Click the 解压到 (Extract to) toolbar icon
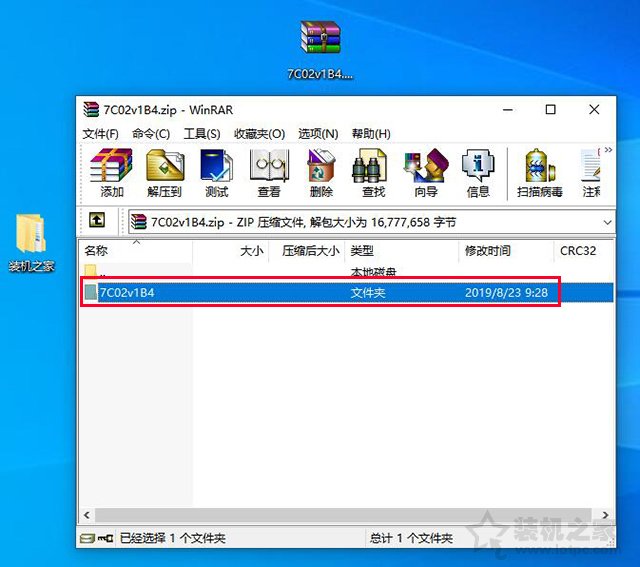Viewport: 640px width, 567px height. click(x=164, y=173)
